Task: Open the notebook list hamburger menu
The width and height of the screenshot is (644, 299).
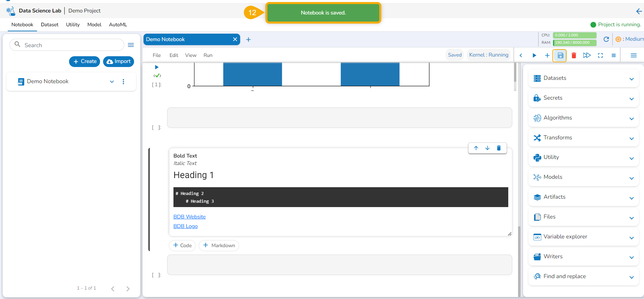Action: pos(131,45)
